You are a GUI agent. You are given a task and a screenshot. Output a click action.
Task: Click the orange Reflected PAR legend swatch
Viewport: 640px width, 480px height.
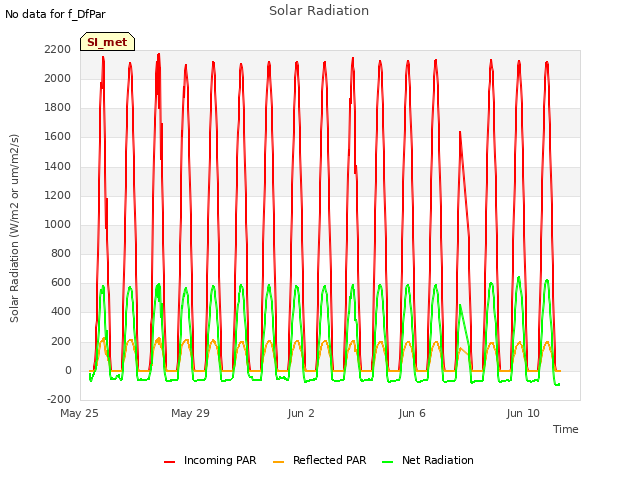pos(278,462)
